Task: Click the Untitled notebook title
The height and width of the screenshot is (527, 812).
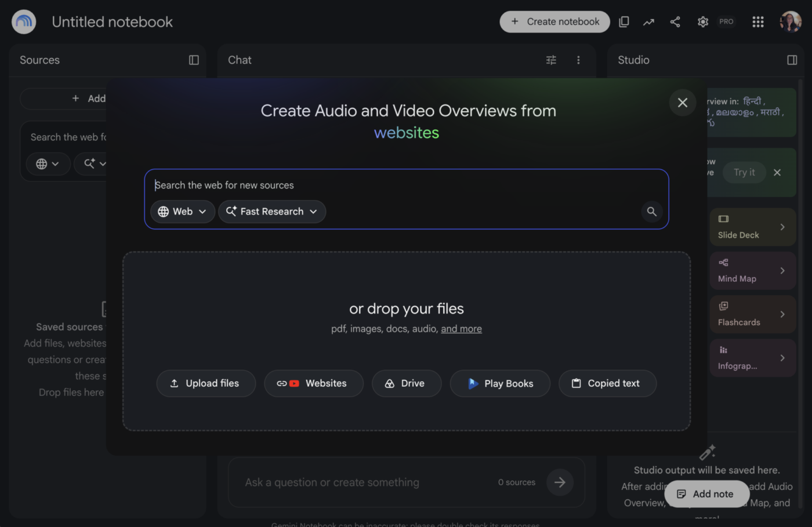Action: (x=113, y=22)
